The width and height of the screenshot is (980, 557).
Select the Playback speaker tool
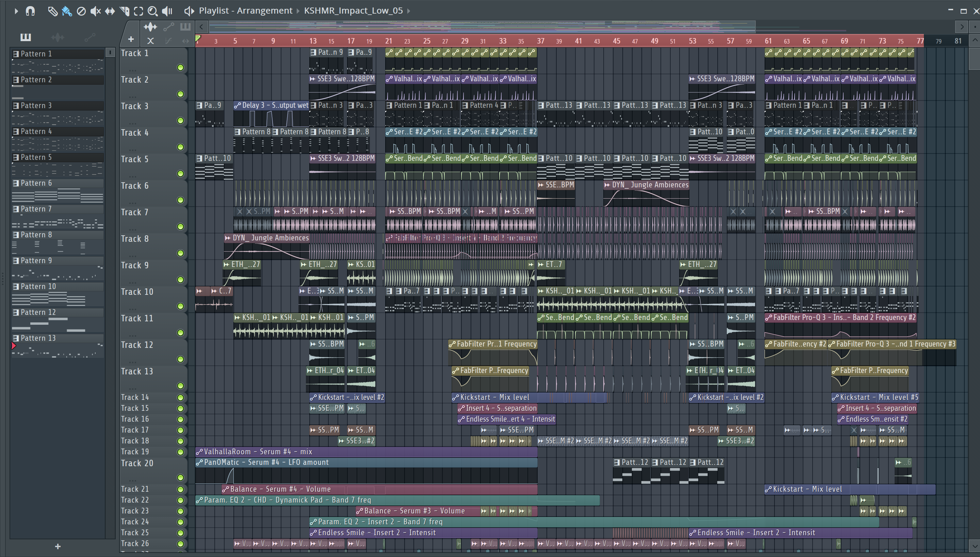coord(167,11)
